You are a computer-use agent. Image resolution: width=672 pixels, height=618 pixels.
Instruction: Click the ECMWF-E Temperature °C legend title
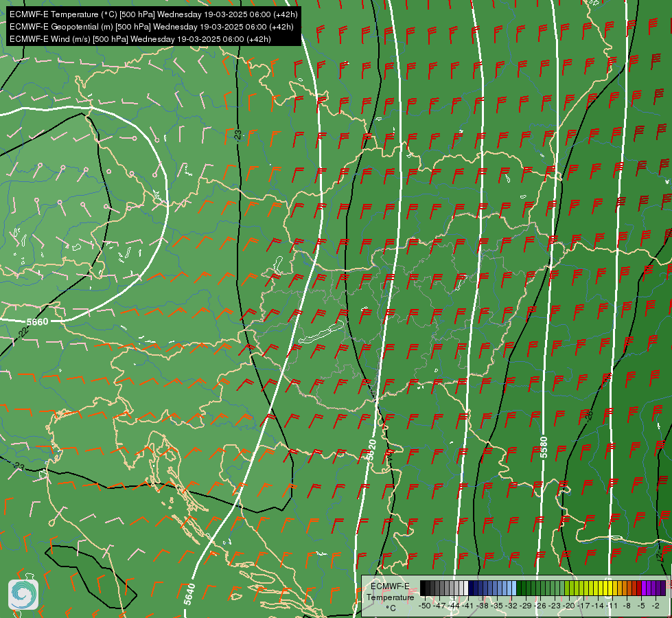pyautogui.click(x=390, y=597)
